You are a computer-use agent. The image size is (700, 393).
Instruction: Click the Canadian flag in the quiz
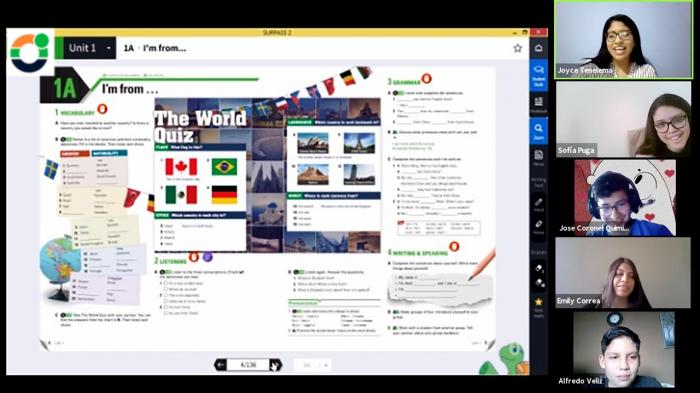(x=181, y=167)
